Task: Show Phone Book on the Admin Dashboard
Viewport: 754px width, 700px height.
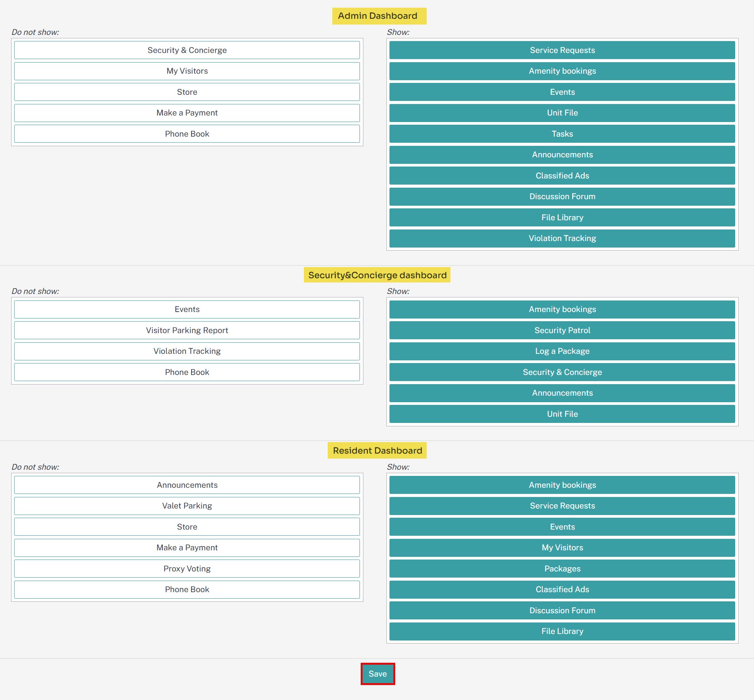Action: (x=187, y=134)
